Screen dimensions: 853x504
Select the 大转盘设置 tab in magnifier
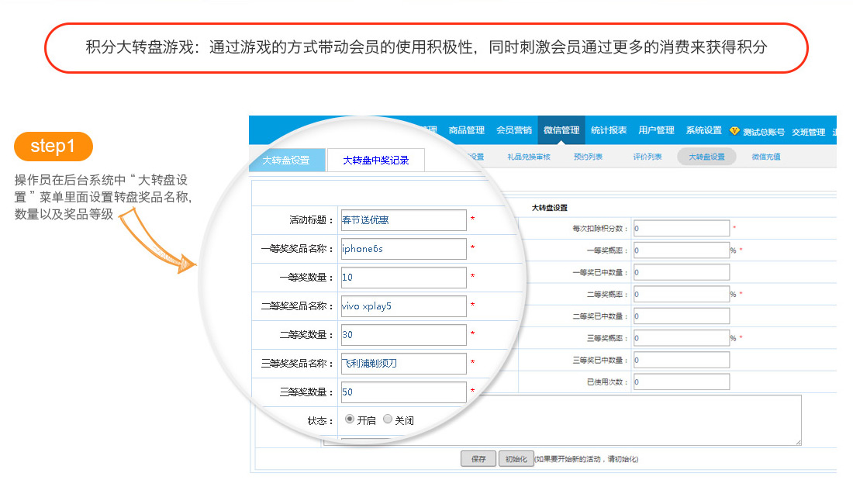pos(286,161)
